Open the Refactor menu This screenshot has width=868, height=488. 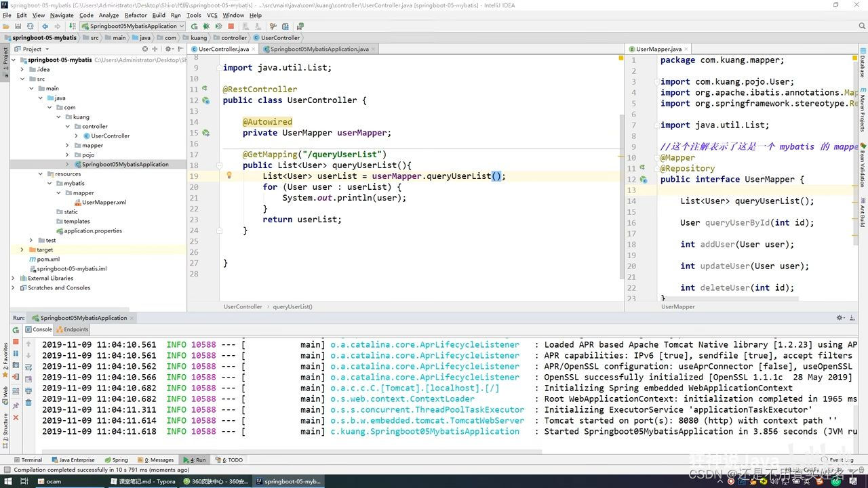pyautogui.click(x=136, y=15)
